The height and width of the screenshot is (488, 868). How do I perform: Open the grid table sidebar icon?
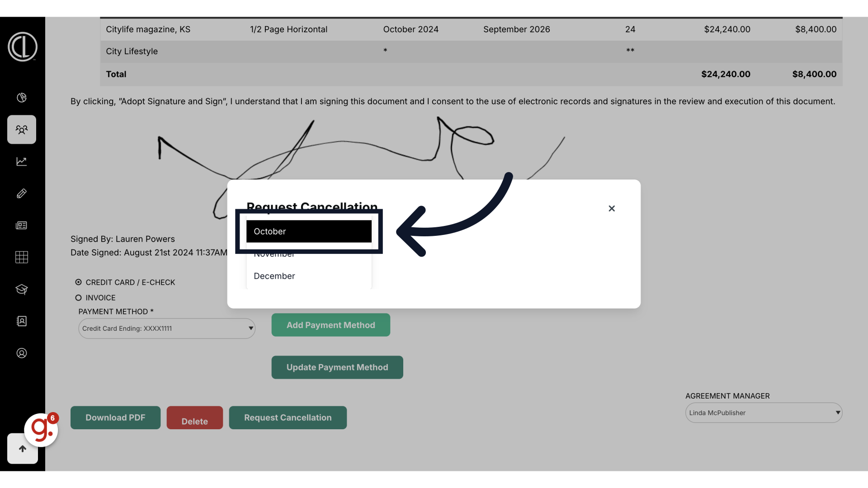(x=22, y=257)
